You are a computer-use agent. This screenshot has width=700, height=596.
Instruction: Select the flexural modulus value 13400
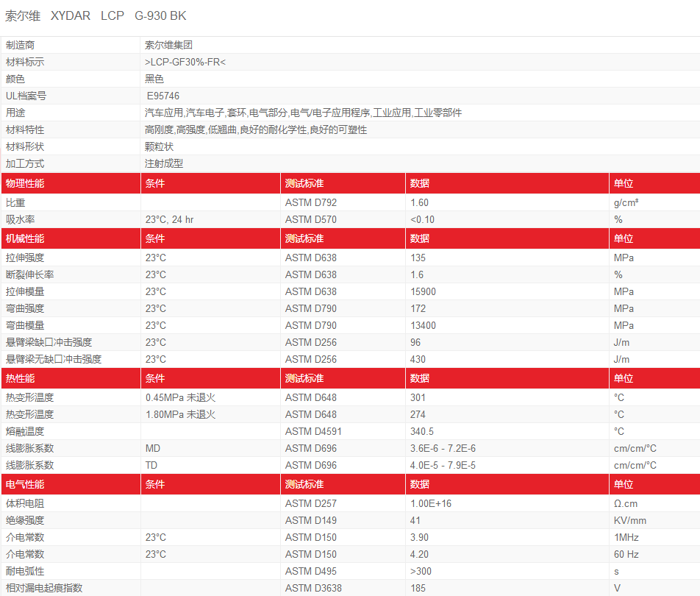point(423,326)
